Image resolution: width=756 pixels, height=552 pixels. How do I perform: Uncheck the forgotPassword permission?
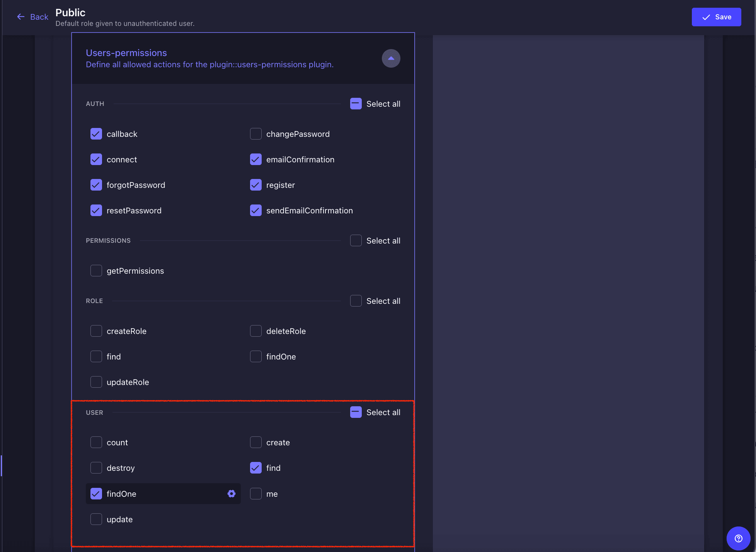[x=96, y=185]
